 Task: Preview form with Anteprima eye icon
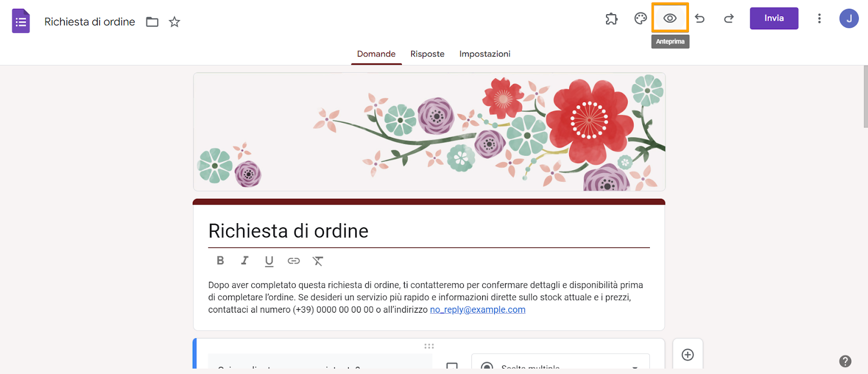(670, 18)
